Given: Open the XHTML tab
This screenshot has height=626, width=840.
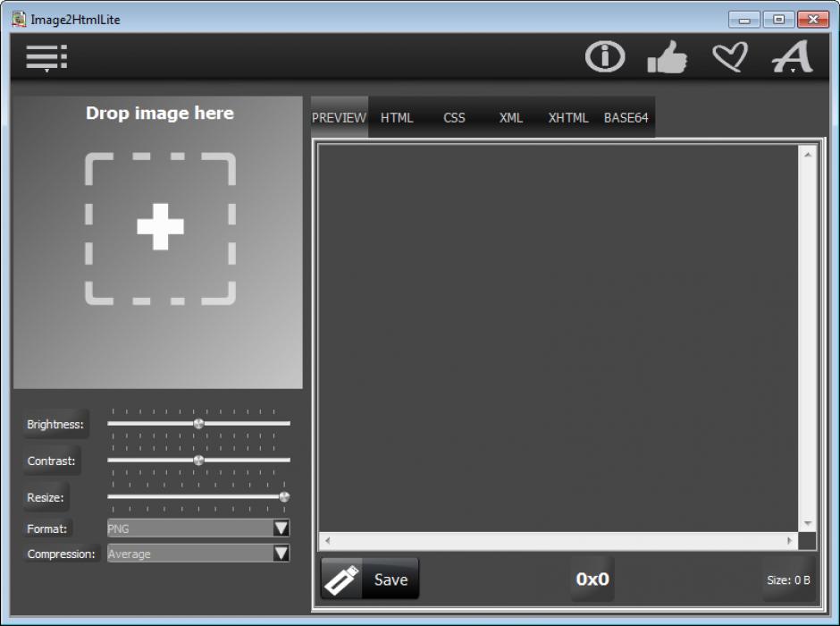Looking at the screenshot, I should [568, 118].
